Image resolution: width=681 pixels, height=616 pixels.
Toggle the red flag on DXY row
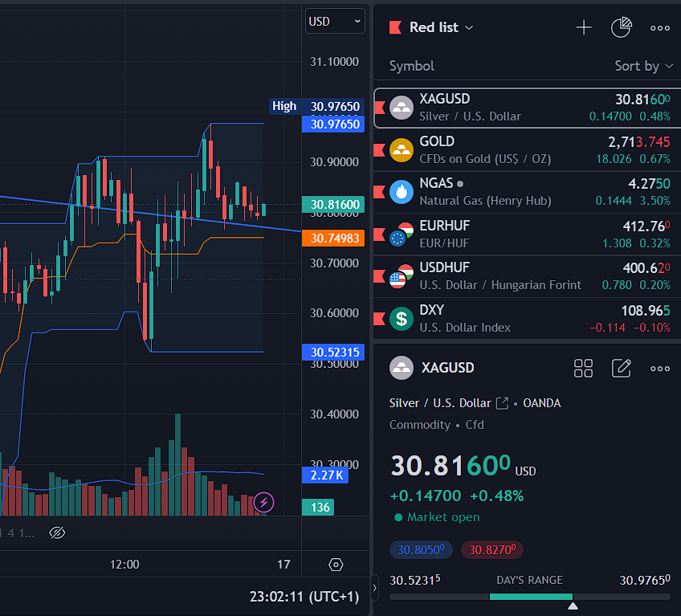(379, 319)
